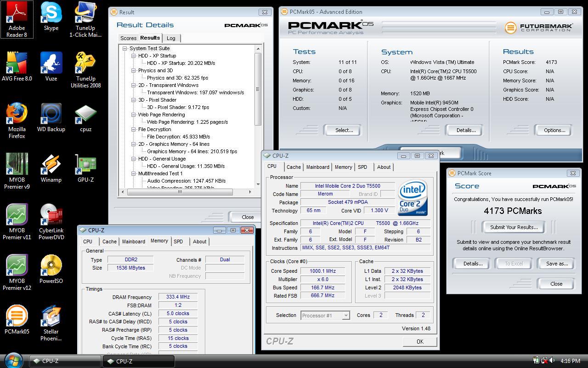Open MYOB Premier v11 icon
The height and width of the screenshot is (368, 588).
coord(17,222)
